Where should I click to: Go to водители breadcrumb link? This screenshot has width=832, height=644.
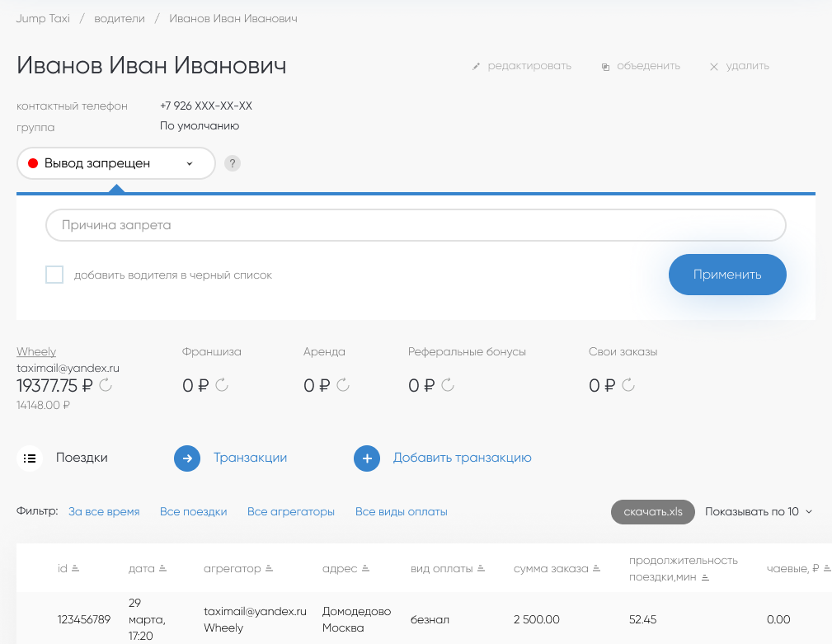pos(120,18)
